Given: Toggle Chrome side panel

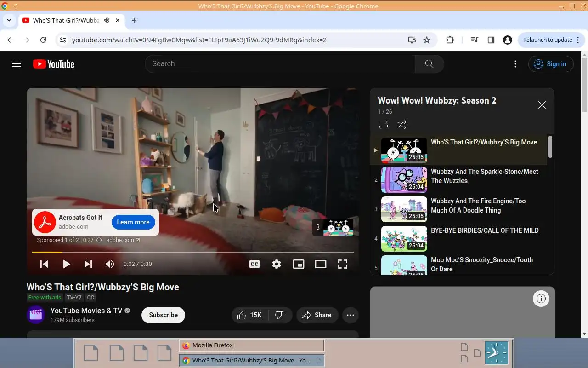Looking at the screenshot, I should pyautogui.click(x=491, y=40).
